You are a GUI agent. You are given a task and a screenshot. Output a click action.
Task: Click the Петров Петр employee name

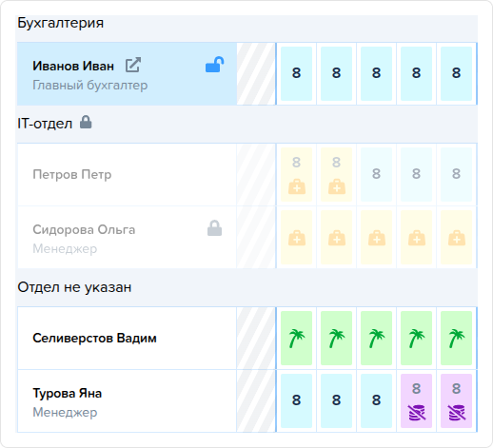coord(72,174)
